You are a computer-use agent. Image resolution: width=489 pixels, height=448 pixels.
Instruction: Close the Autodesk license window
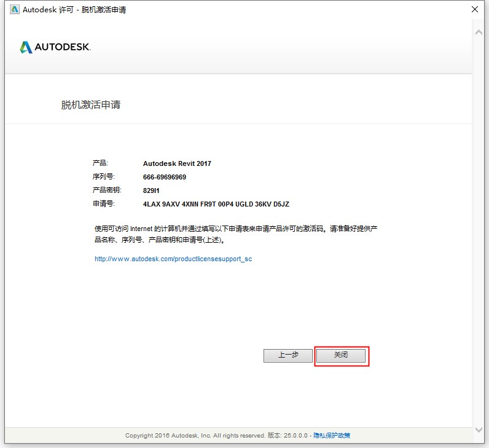(x=474, y=10)
